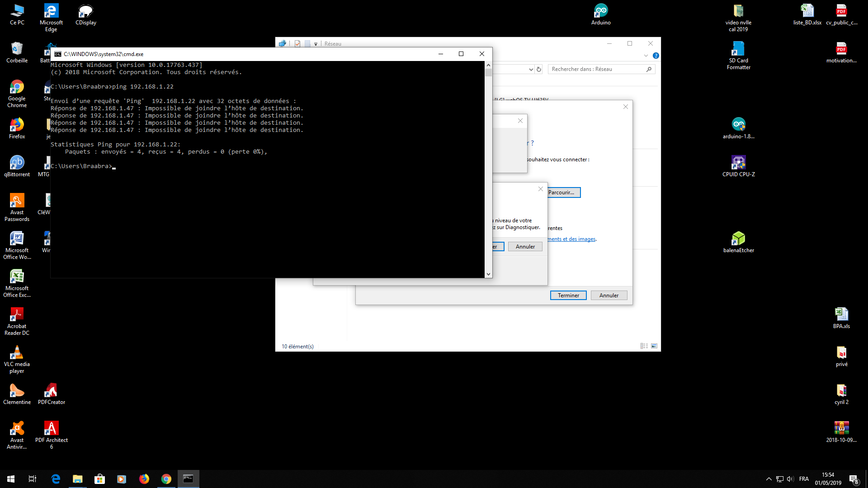Open the arduino-1.8 installer icon
The width and height of the screenshot is (868, 488).
(x=738, y=129)
